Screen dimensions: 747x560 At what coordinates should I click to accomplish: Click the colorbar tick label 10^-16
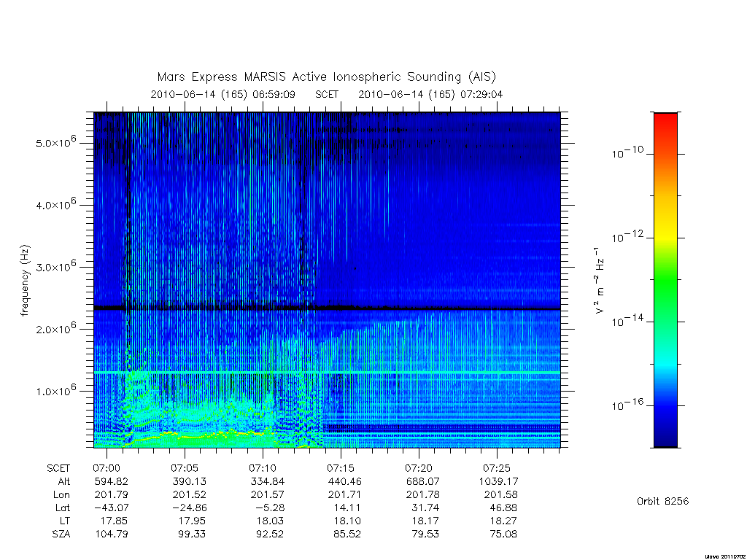tap(627, 404)
